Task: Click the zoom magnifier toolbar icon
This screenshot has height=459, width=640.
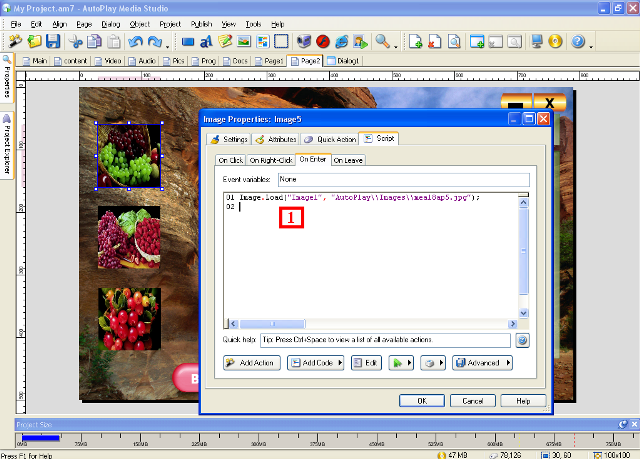Action: 382,42
